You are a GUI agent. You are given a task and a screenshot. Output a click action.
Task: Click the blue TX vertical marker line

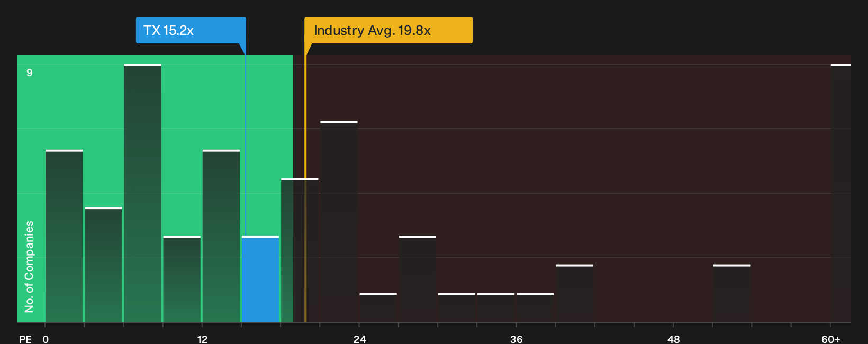tap(245, 146)
